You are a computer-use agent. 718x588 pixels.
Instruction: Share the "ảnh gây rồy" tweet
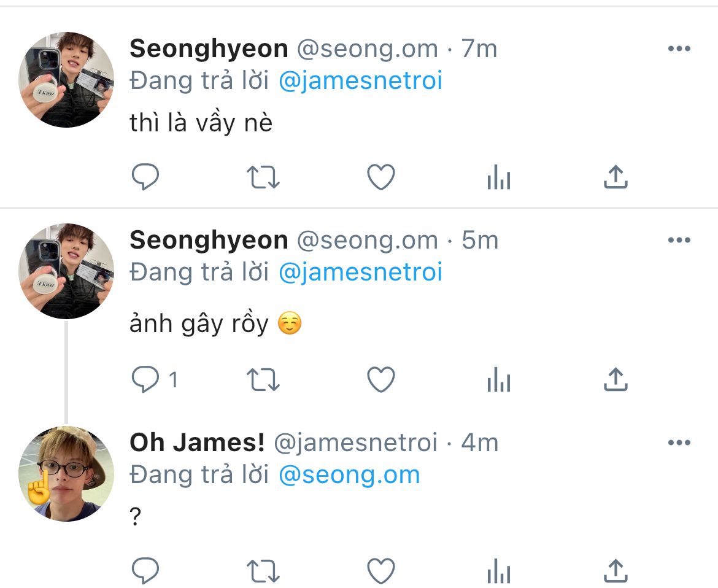[616, 381]
